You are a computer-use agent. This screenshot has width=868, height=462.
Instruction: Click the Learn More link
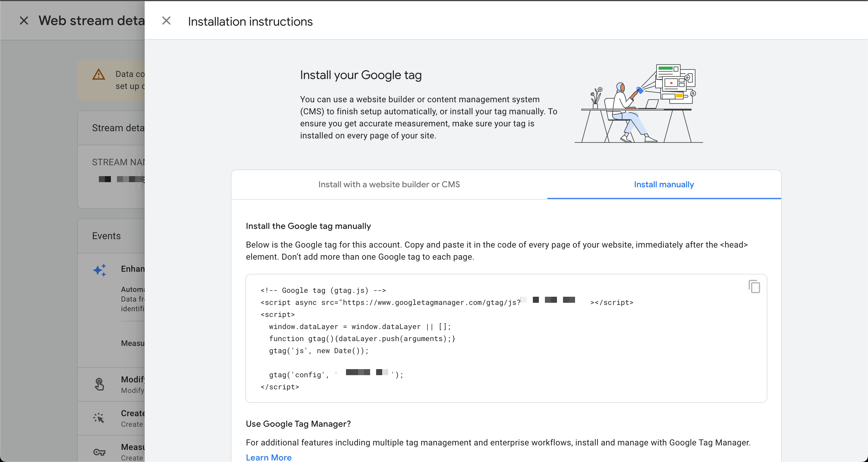[269, 457]
